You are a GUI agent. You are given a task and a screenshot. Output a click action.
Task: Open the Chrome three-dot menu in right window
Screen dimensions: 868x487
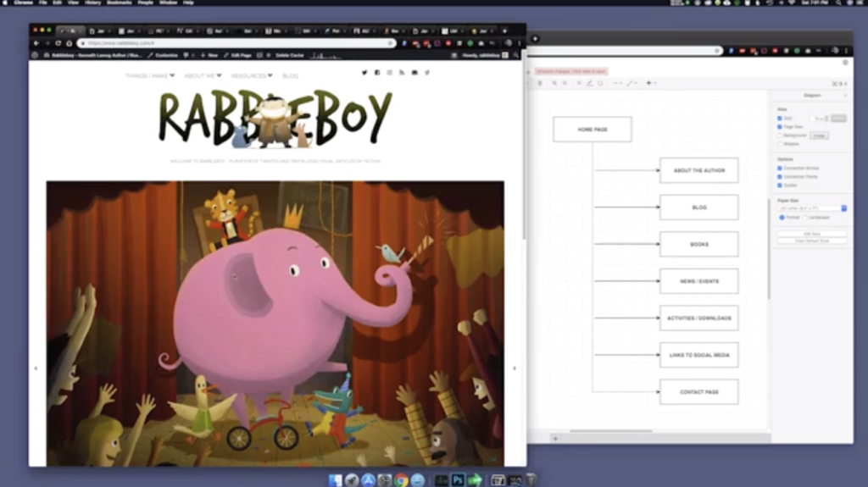(x=846, y=51)
